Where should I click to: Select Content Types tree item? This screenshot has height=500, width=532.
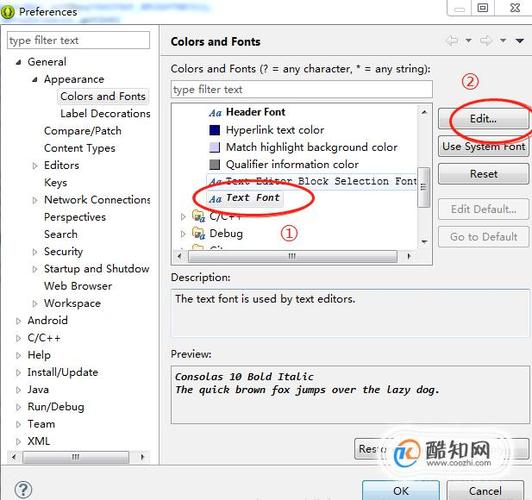click(x=79, y=148)
